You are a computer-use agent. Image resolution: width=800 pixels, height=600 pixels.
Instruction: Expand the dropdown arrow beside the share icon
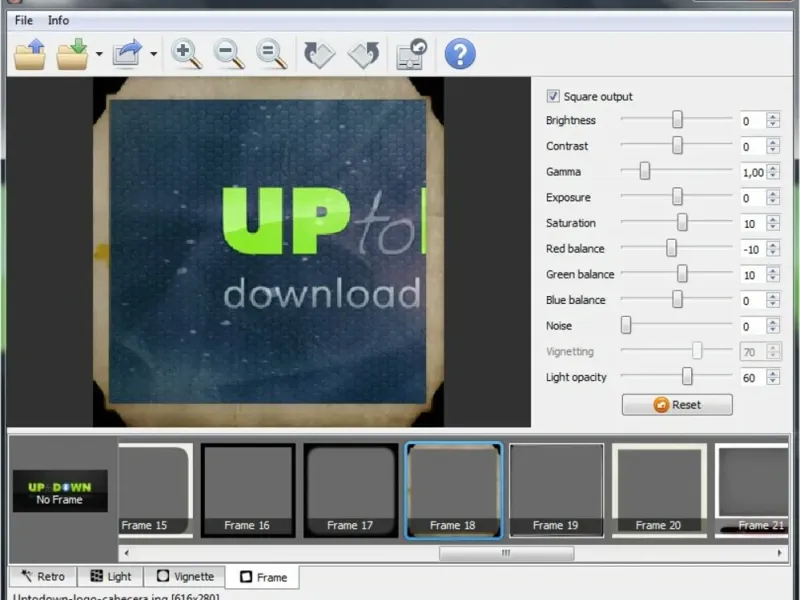click(x=153, y=55)
